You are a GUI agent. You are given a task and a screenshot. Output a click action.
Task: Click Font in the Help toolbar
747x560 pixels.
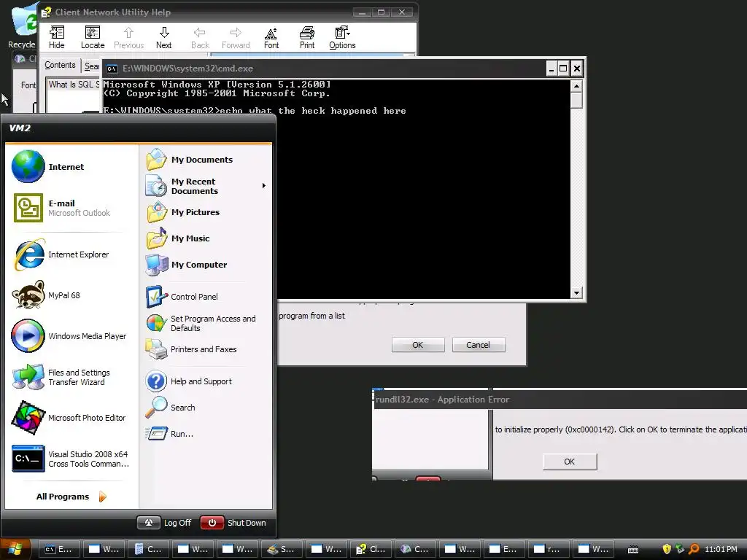click(x=271, y=38)
